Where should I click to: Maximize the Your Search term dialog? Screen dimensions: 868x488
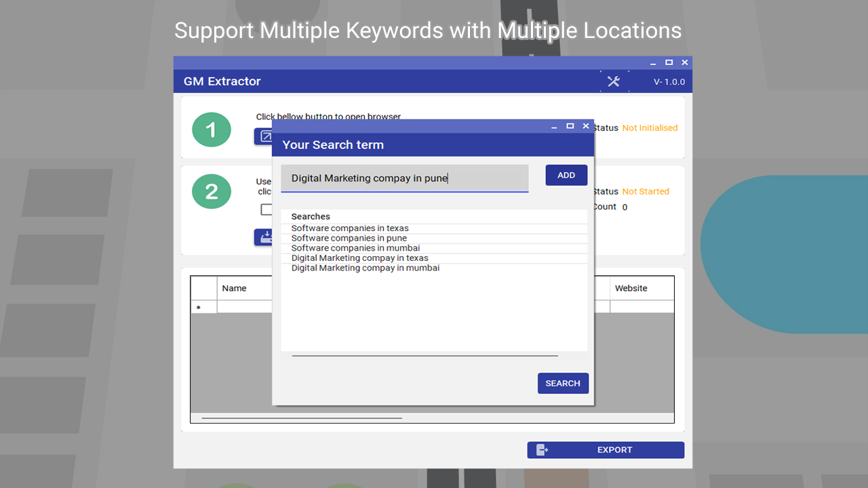(x=570, y=126)
